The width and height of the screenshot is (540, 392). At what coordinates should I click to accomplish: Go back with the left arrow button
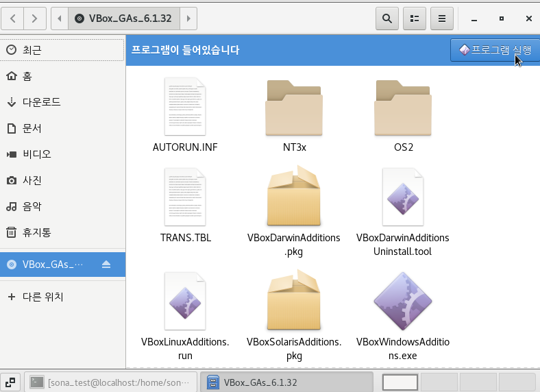coord(13,19)
